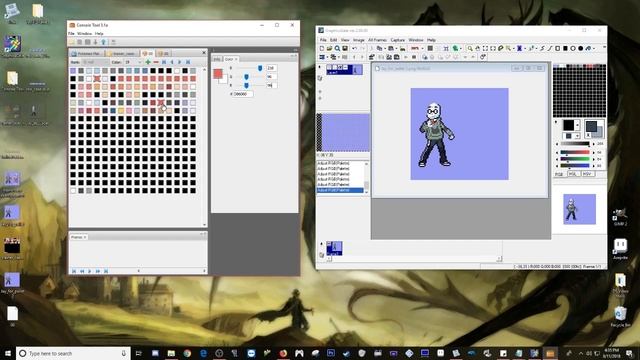
Task: Click the black foreground color swatch in GraphicsGale
Action: (569, 125)
